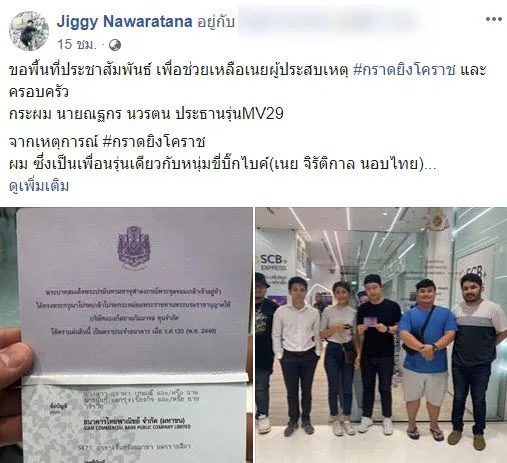Click the woman in the gray top

(339, 358)
